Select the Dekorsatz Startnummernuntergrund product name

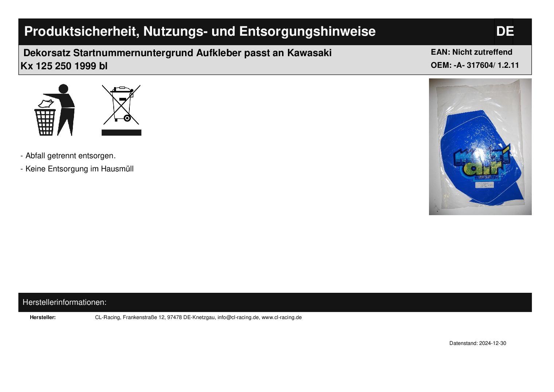point(177,53)
